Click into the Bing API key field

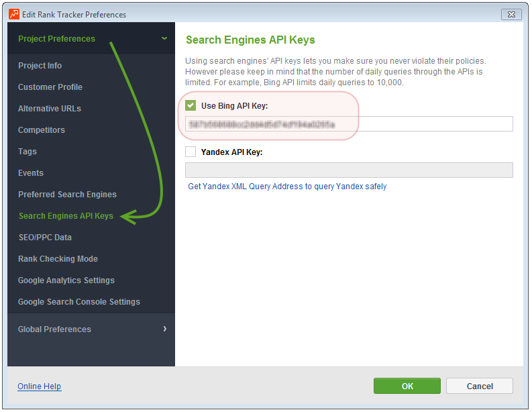(x=349, y=124)
